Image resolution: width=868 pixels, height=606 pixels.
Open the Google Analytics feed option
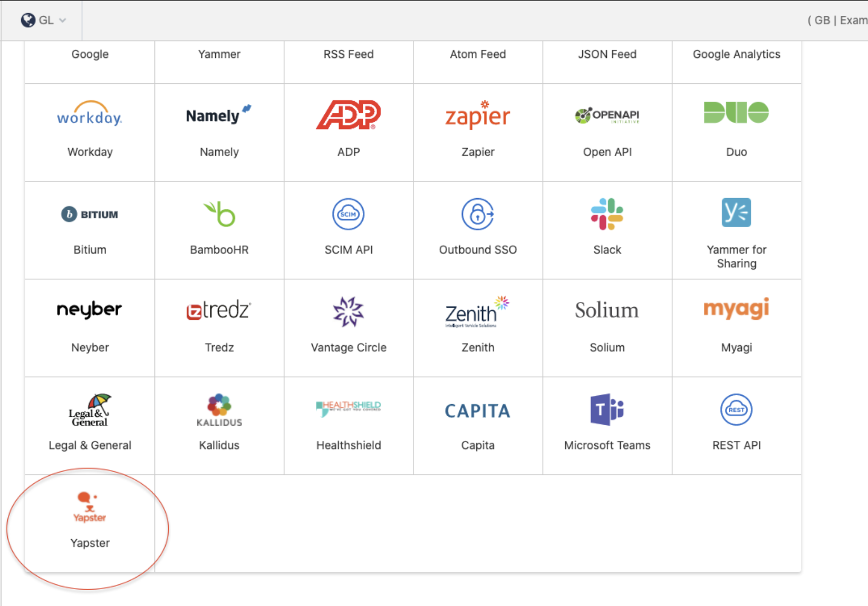tap(736, 54)
